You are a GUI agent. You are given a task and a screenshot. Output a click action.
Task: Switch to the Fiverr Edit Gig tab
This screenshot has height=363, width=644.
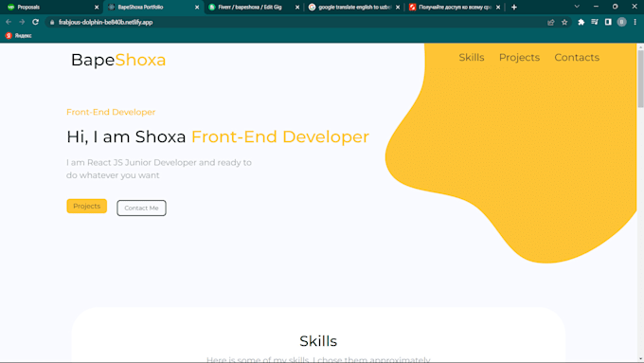pos(254,7)
